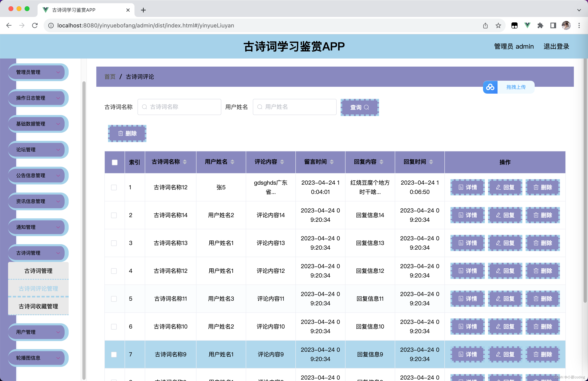Focus the 古诗词名称 search field
The height and width of the screenshot is (381, 588).
tap(179, 107)
